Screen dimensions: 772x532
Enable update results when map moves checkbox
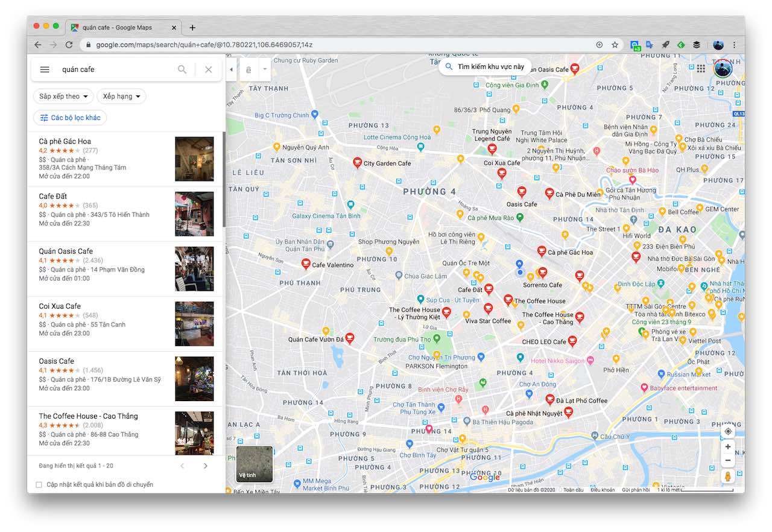coord(39,485)
